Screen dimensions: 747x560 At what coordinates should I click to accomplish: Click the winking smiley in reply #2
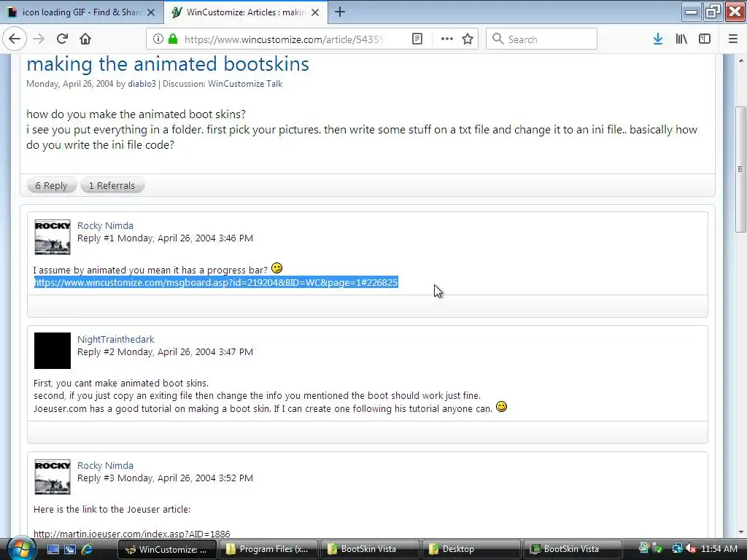click(x=502, y=407)
